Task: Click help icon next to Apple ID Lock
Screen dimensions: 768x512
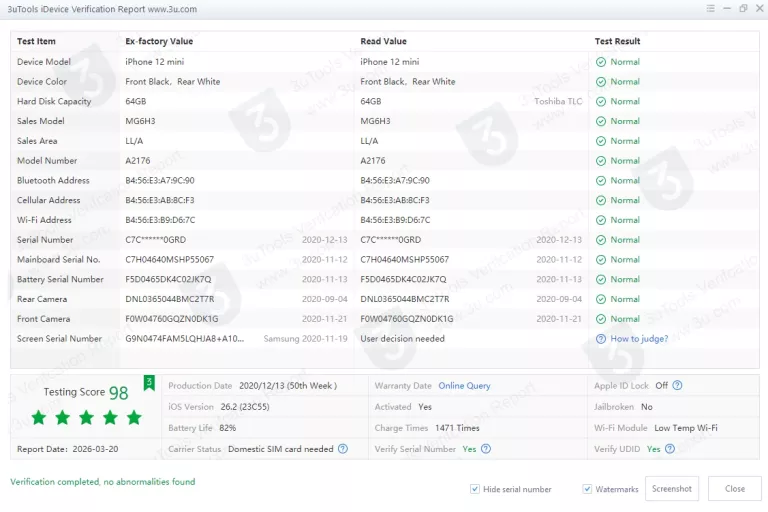Action: (x=677, y=385)
